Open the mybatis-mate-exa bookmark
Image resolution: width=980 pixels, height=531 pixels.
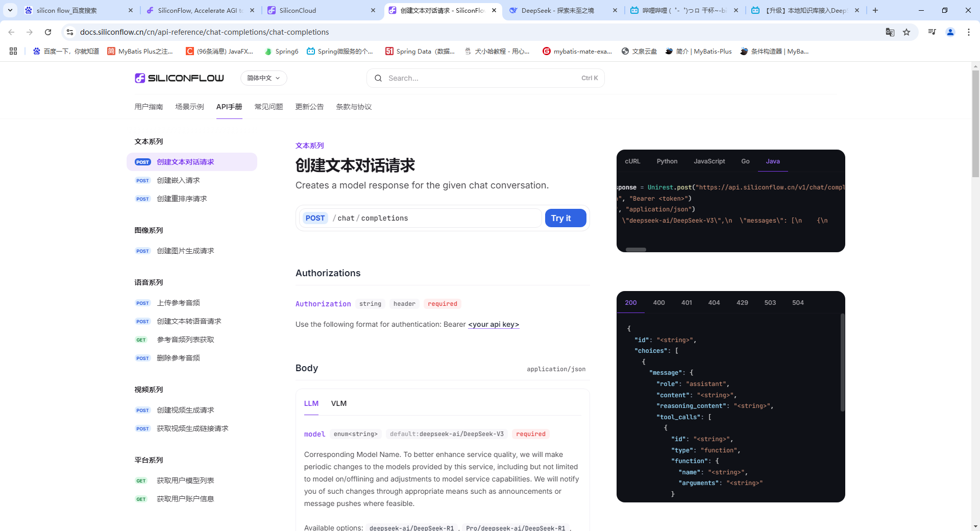tap(577, 51)
